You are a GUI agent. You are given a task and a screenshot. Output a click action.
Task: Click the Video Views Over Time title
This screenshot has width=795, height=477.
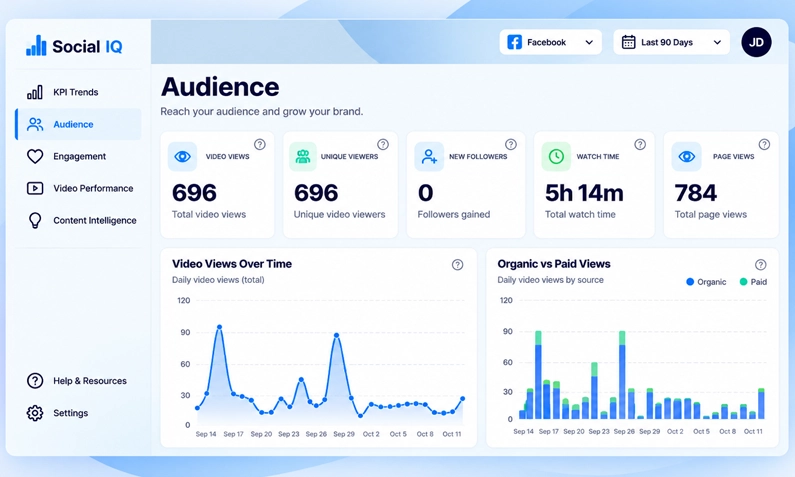point(232,264)
